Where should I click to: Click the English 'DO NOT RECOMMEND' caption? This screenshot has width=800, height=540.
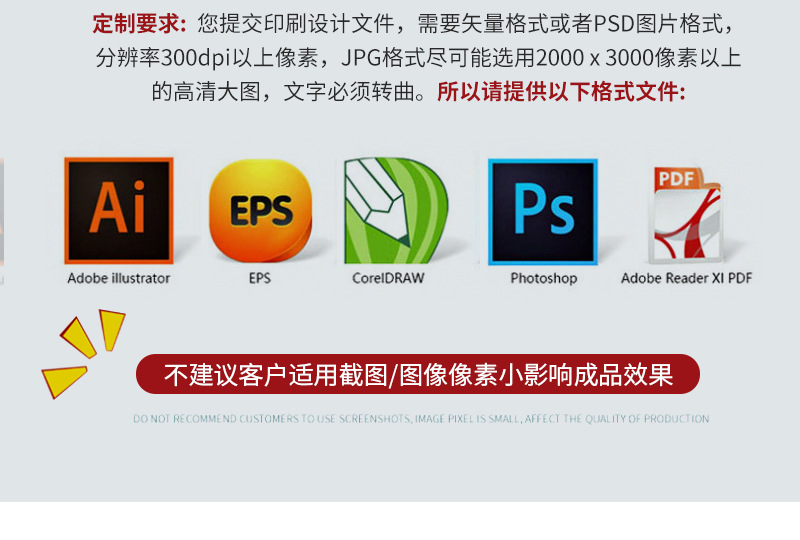421,419
